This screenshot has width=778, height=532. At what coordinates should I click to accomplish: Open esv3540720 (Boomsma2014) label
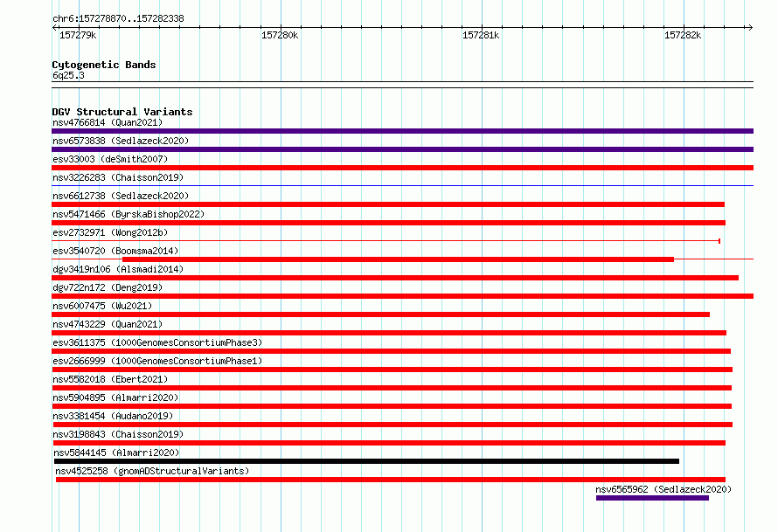115,251
